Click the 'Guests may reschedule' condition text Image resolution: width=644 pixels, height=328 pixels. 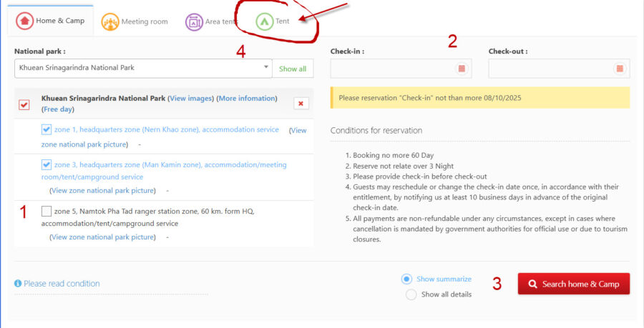point(486,197)
